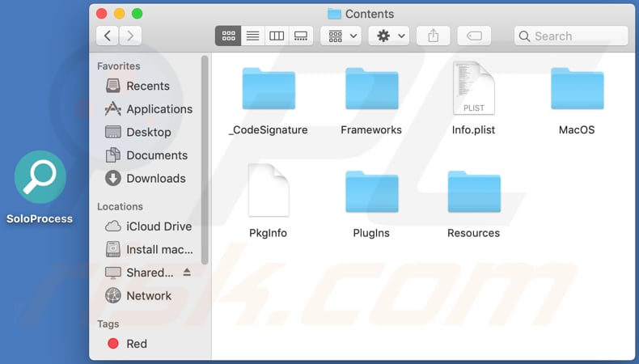Viewport: 639px width, 364px height.
Task: Close the Contents Finder window
Action: click(101, 14)
